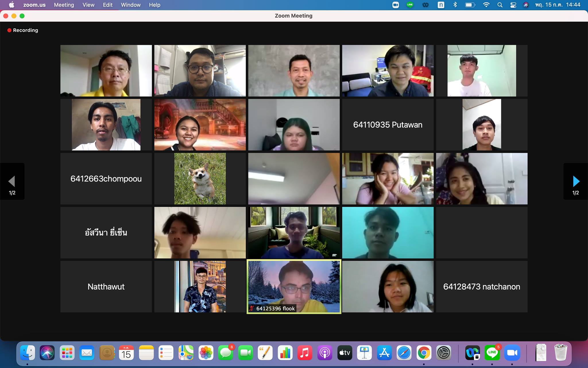The image size is (588, 368).
Task: Go to previous participant gallery page
Action: (12, 181)
